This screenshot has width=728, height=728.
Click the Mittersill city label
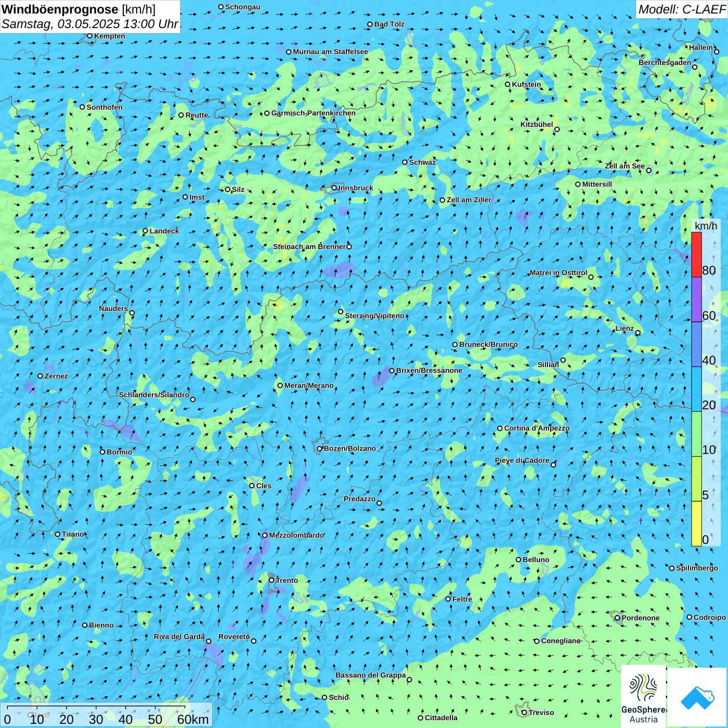pos(597,184)
